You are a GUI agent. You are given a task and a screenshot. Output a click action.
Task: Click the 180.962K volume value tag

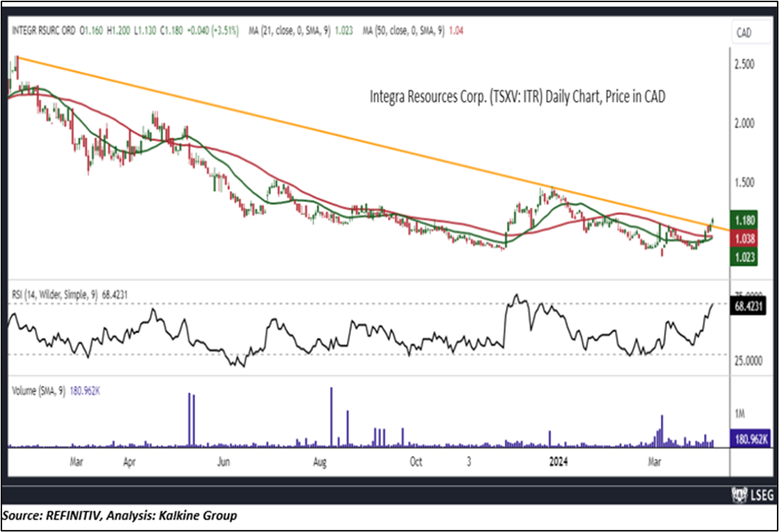750,439
